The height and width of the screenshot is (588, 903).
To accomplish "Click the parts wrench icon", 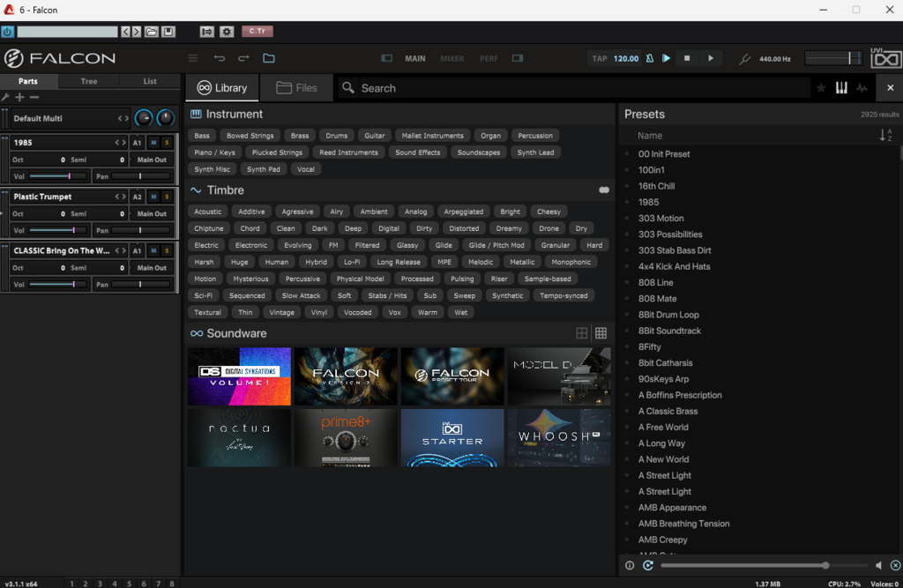I will [x=6, y=97].
